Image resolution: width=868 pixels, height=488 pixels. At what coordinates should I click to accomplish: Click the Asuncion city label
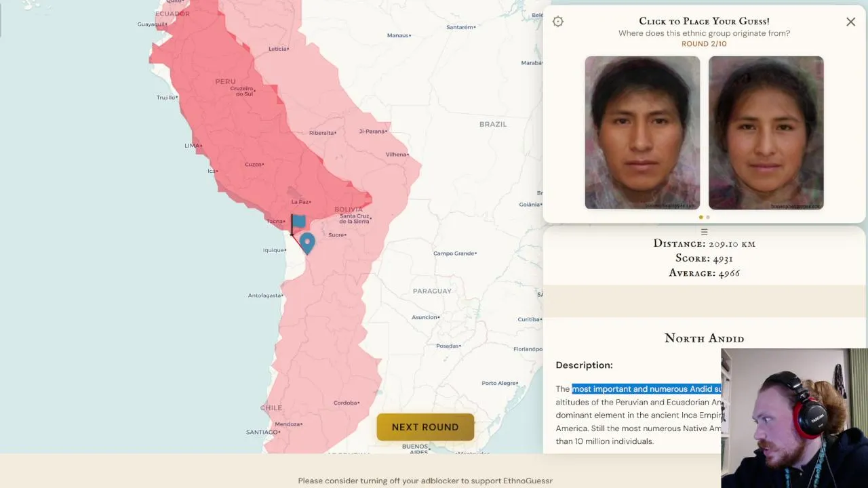click(x=425, y=317)
